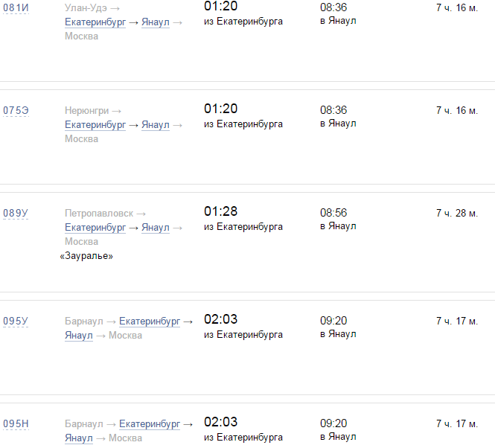495x448 pixels.
Task: Click Екатеринбург link in Улан-Удэ route
Action: coord(95,22)
